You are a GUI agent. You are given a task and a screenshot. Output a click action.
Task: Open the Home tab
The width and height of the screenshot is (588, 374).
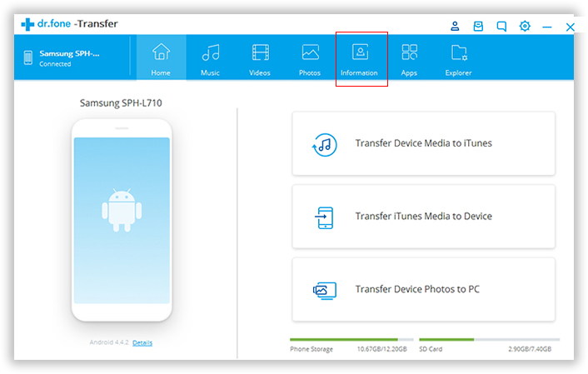point(161,57)
